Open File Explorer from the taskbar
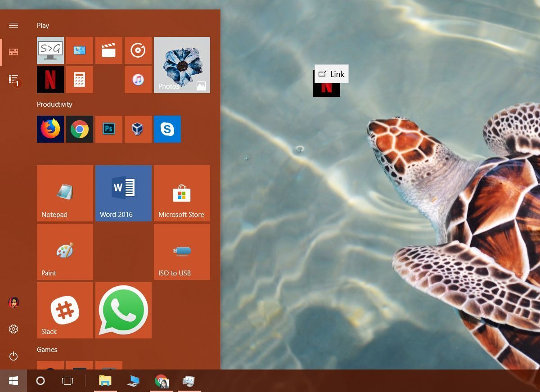This screenshot has width=540, height=392. coord(105,381)
